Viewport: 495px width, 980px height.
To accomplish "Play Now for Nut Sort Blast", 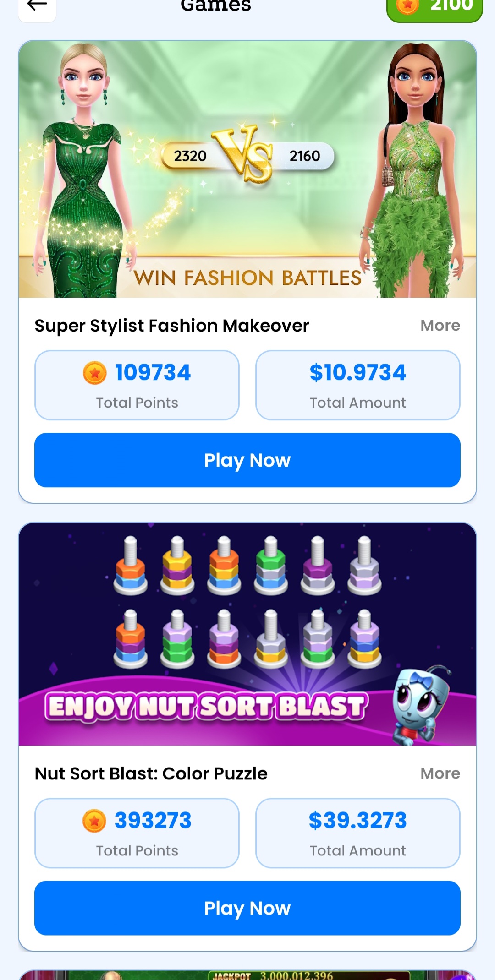I will click(x=247, y=908).
